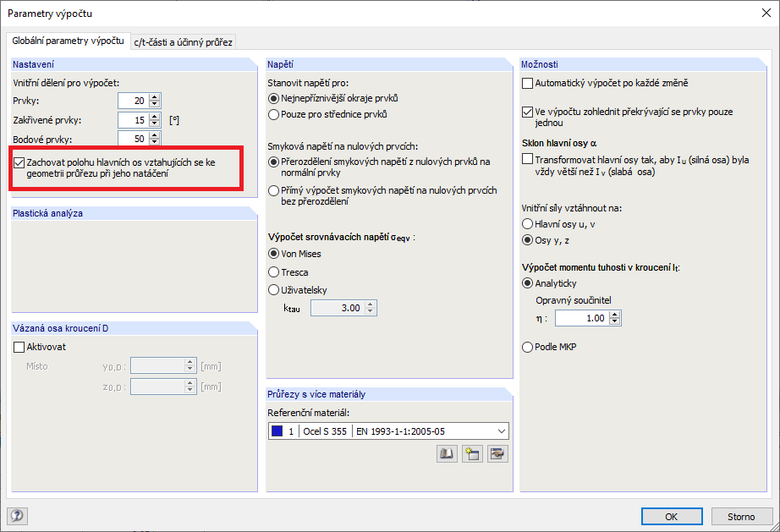Increase the Bodové prvky value
780x532 pixels.
(x=155, y=136)
